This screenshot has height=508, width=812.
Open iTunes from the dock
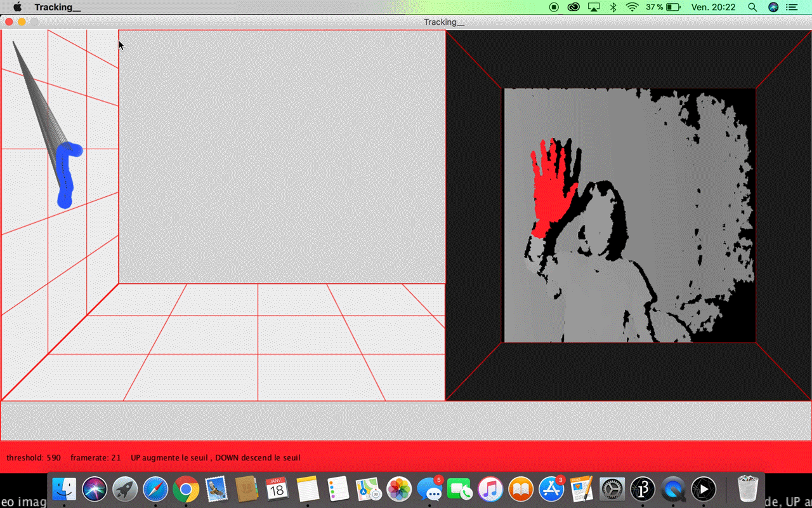tap(490, 490)
